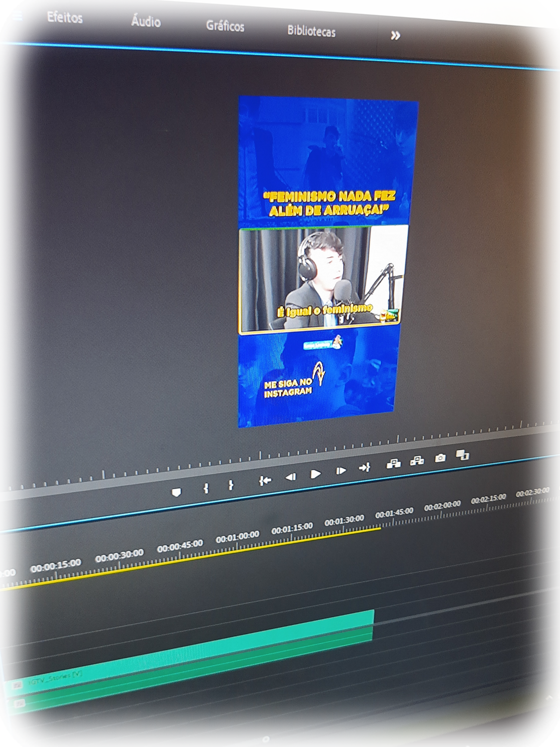Click the 'FEMINISMO NADA FEZ' title in the preview
Viewport: 560px width, 747px height.
click(x=329, y=203)
